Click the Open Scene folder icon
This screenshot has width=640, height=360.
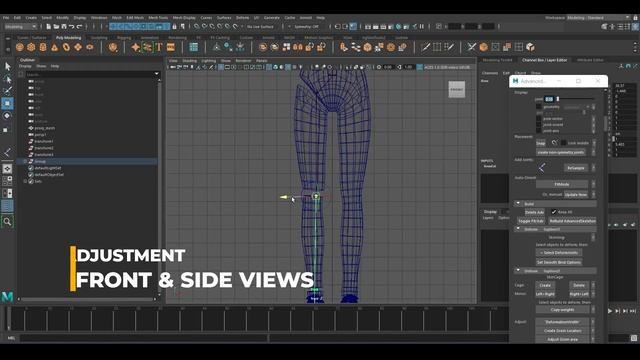[x=56, y=27]
